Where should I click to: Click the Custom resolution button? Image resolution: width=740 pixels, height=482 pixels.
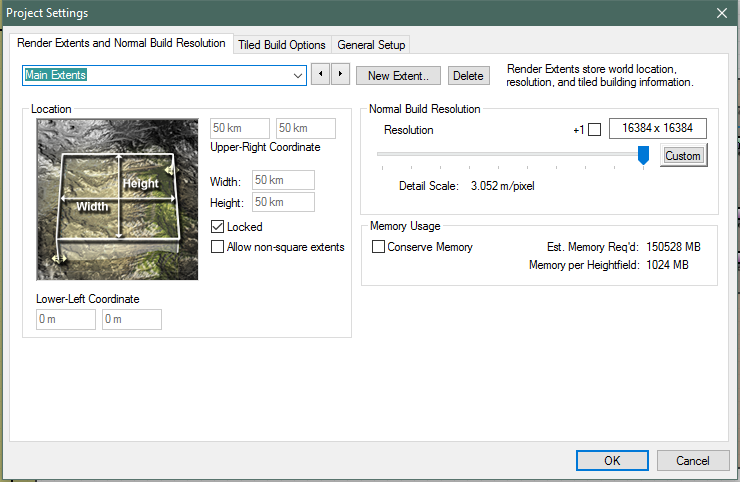point(683,156)
